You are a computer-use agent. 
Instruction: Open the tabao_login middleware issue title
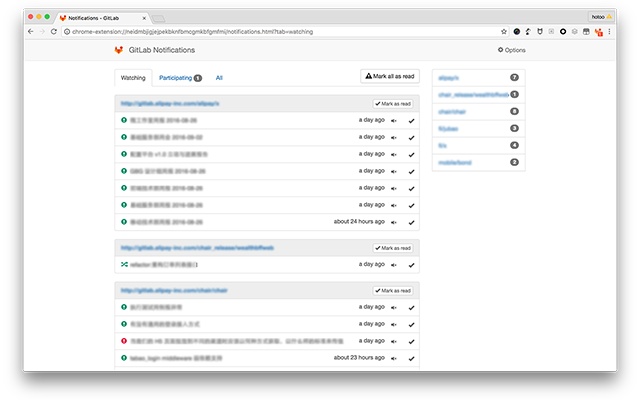click(x=176, y=358)
